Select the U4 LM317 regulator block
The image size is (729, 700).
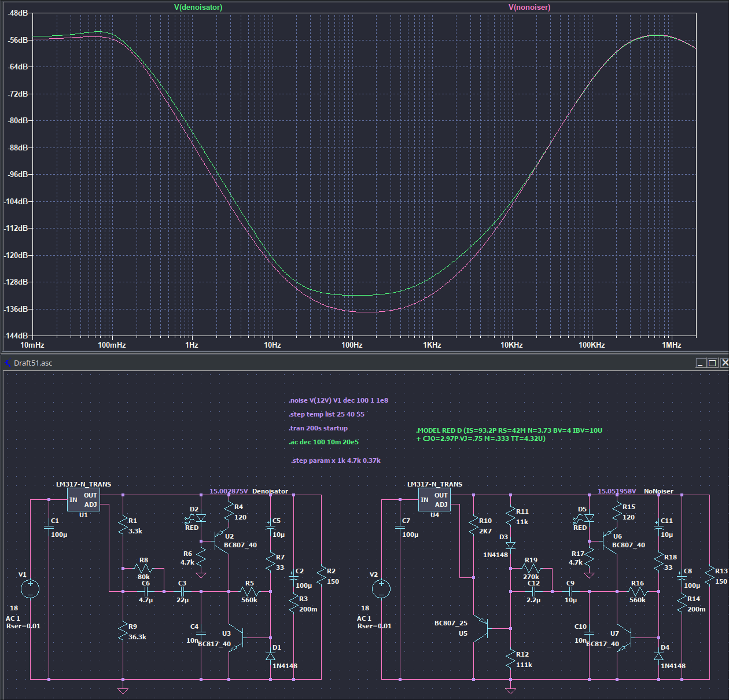click(x=435, y=500)
